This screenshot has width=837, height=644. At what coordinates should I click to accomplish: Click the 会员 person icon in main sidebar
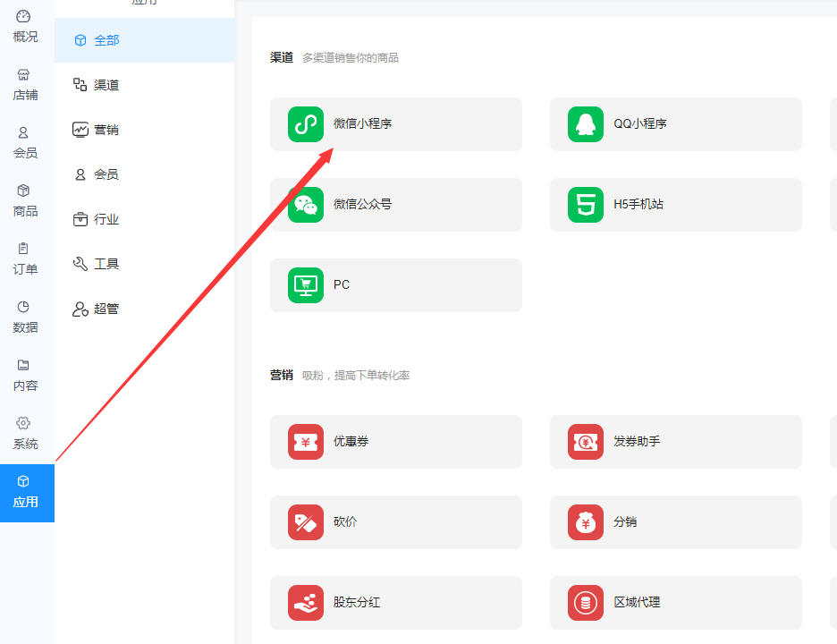pyautogui.click(x=23, y=132)
